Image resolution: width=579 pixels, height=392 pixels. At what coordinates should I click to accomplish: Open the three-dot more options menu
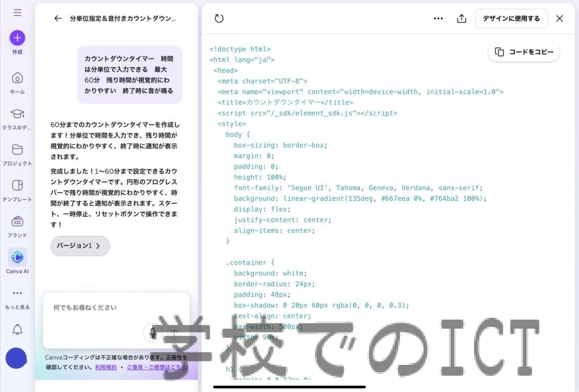[438, 18]
